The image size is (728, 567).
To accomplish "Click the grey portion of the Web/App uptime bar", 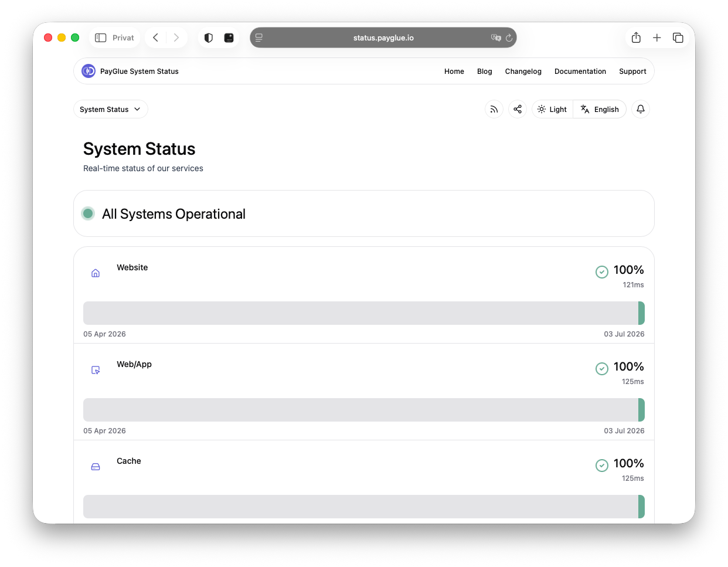I will click(360, 410).
